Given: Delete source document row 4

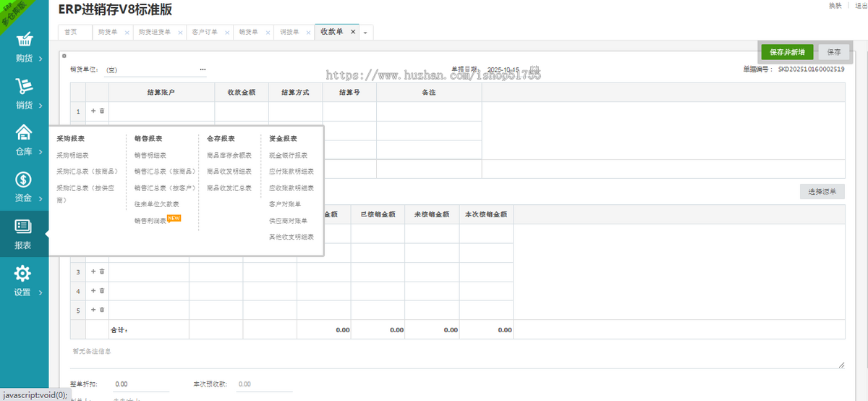Looking at the screenshot, I should click(x=102, y=290).
